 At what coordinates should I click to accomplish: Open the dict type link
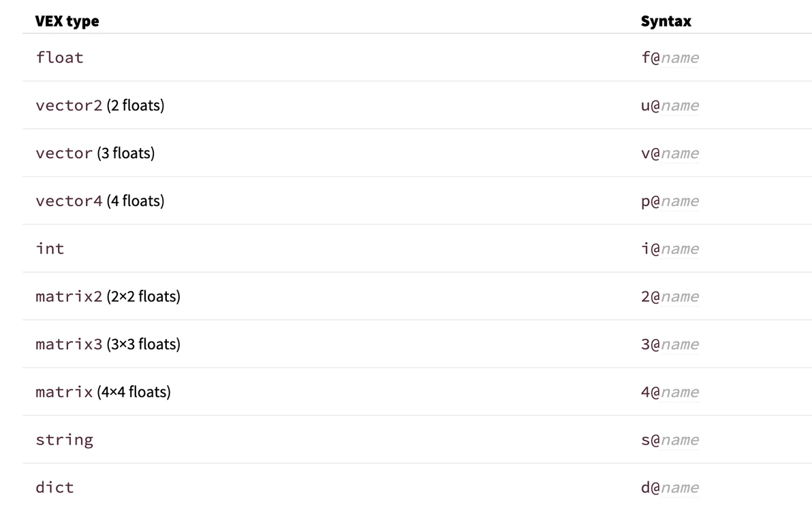coord(54,487)
